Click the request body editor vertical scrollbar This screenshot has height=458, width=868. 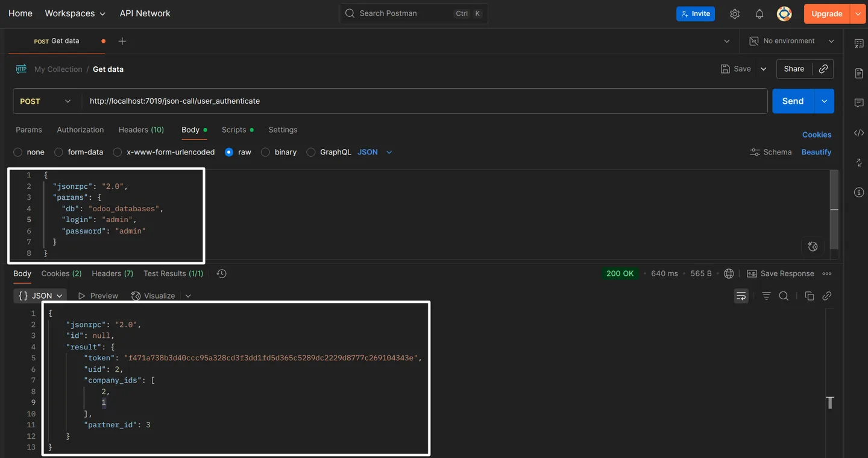tap(834, 209)
